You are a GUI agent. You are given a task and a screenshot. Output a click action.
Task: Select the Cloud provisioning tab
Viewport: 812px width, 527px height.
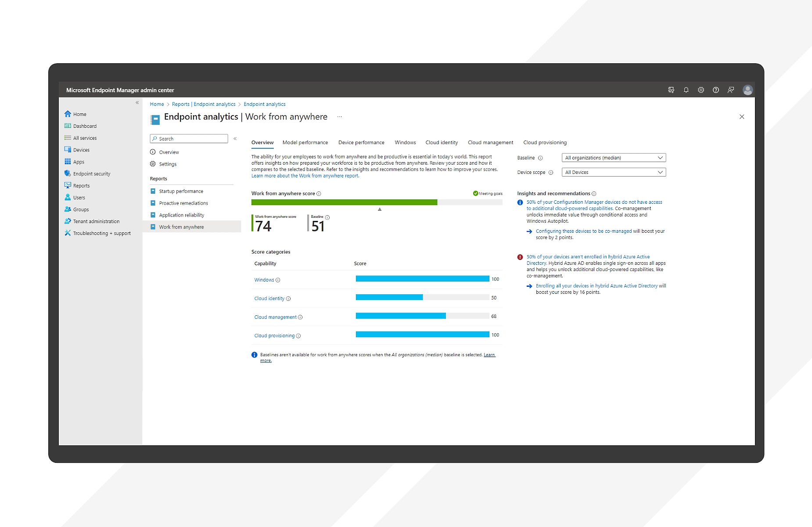(x=545, y=143)
